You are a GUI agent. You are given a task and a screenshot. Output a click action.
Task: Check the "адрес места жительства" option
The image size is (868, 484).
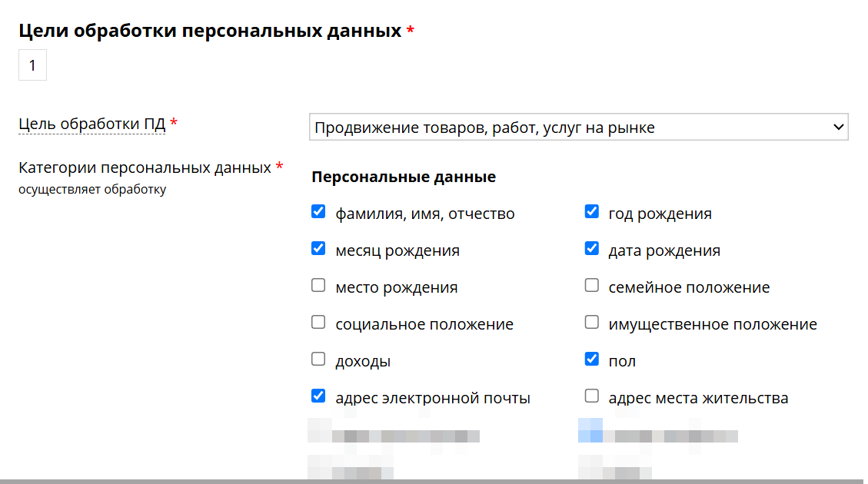tap(592, 396)
